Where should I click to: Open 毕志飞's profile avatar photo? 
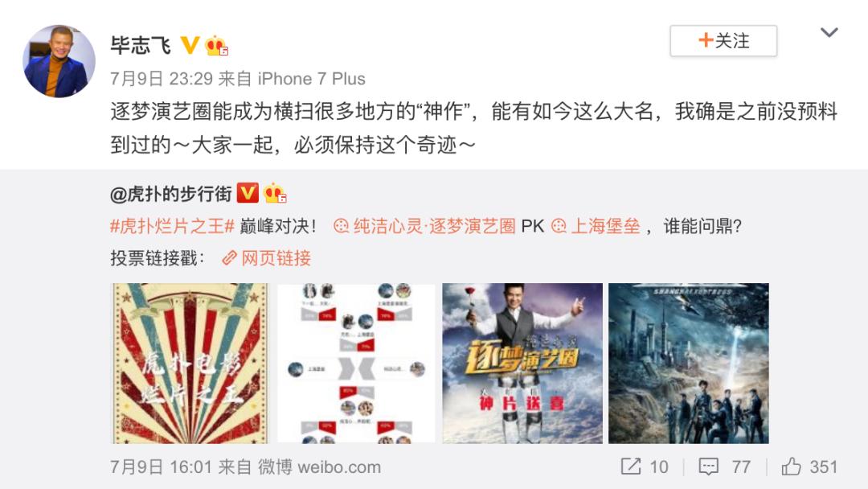[59, 61]
